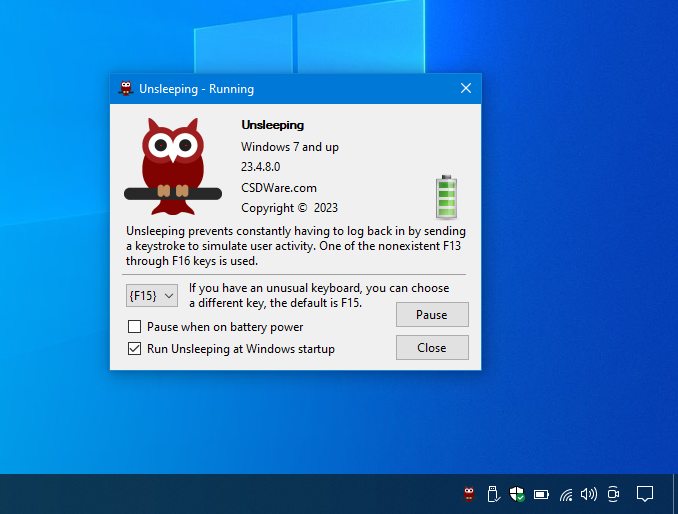
Task: Click the Pause button
Action: click(x=432, y=314)
